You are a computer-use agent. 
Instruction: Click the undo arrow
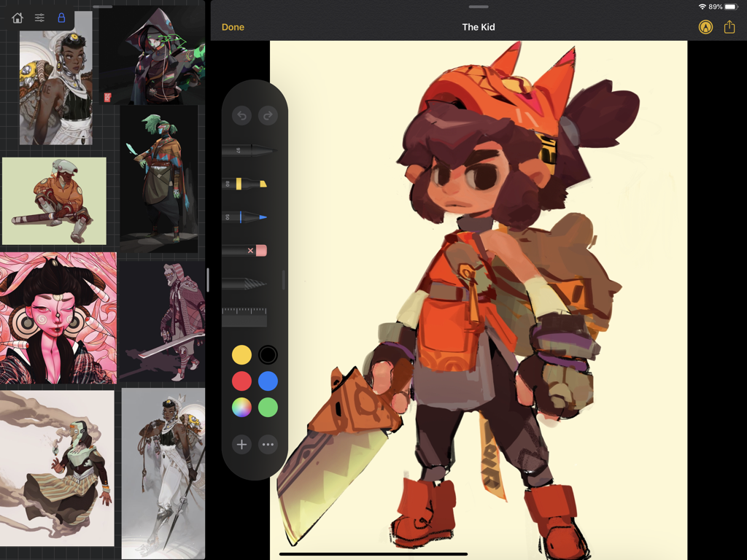pos(241,115)
